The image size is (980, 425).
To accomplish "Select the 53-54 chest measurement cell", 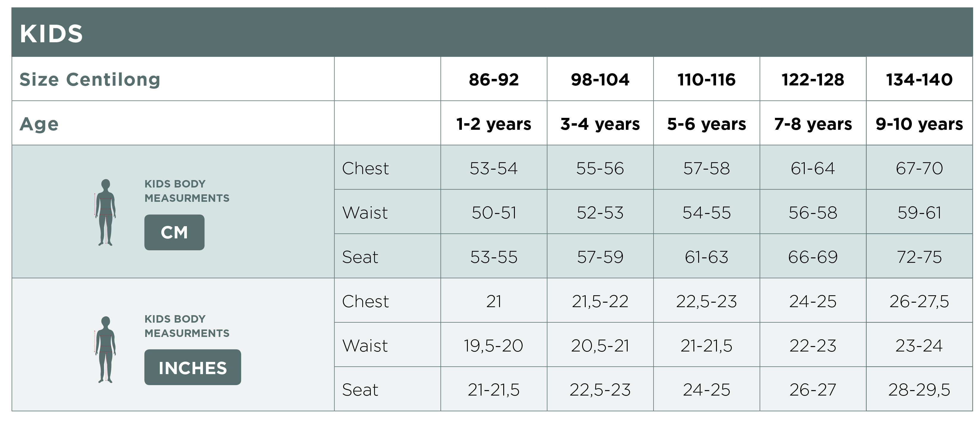I will pos(493,168).
